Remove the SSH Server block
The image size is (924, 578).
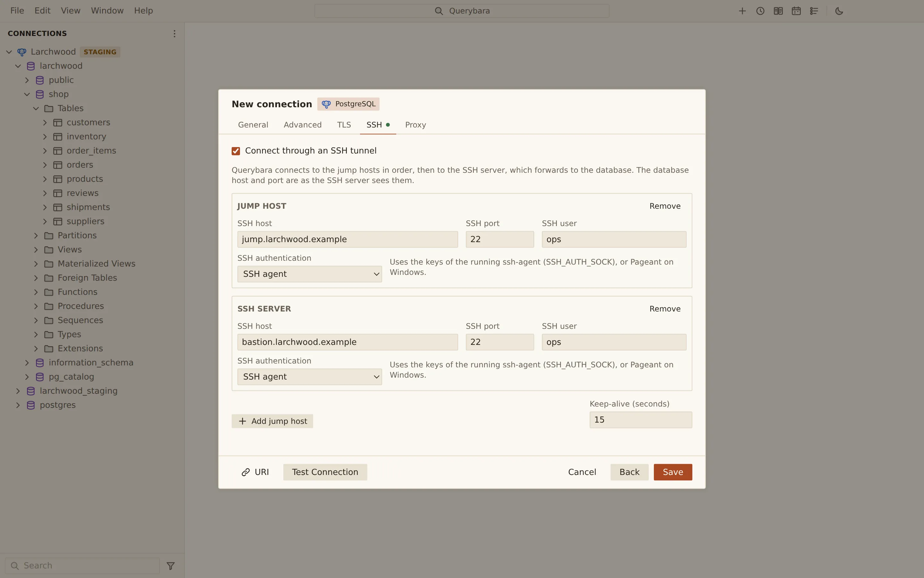point(665,309)
